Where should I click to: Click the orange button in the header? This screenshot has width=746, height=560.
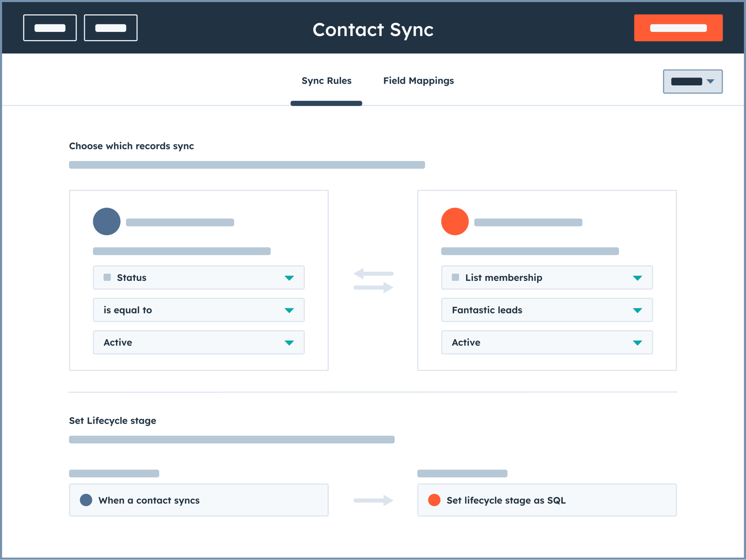pos(678,28)
